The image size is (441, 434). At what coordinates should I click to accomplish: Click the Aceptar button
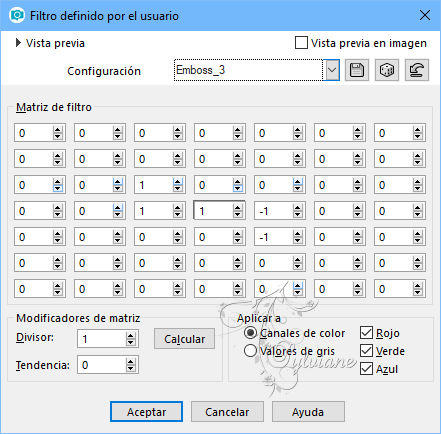146,412
